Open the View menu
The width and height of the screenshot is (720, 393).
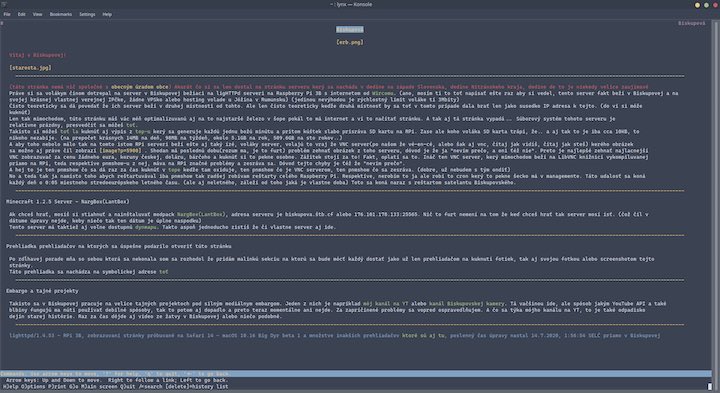(37, 14)
